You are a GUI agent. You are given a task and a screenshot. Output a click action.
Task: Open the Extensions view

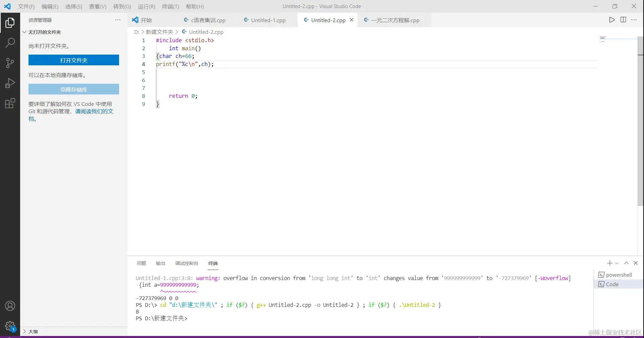[10, 103]
